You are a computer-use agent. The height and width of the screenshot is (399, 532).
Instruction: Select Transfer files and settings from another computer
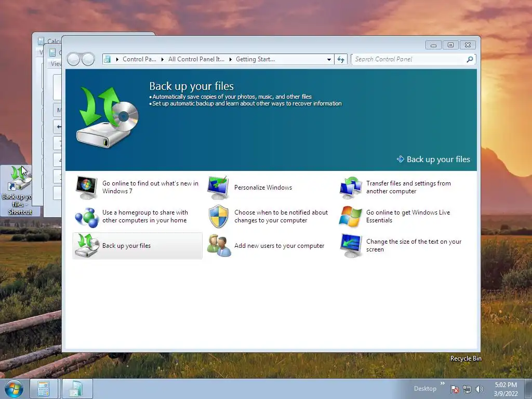408,187
